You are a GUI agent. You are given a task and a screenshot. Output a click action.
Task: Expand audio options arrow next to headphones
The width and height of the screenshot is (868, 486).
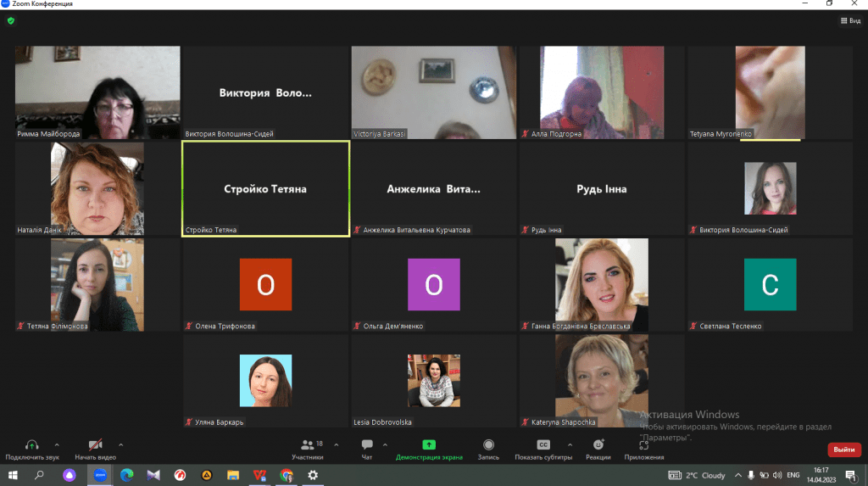pyautogui.click(x=57, y=444)
